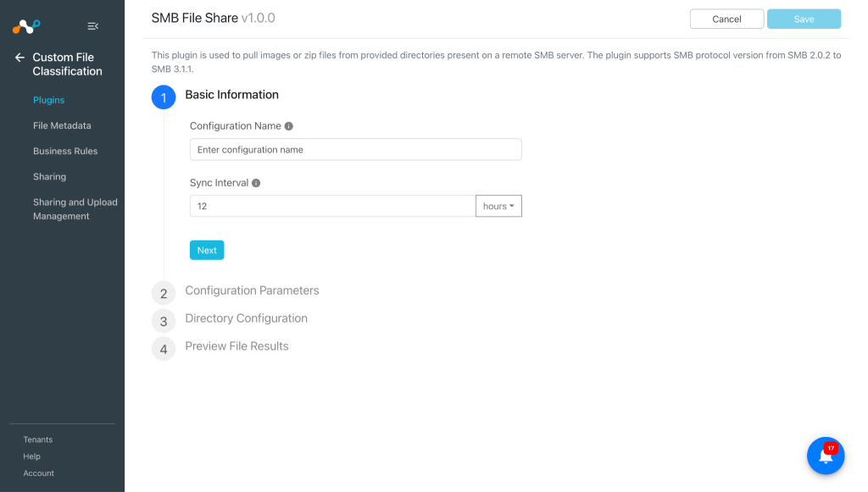Open File Metadata in the sidebar
The width and height of the screenshot is (868, 492).
62,125
